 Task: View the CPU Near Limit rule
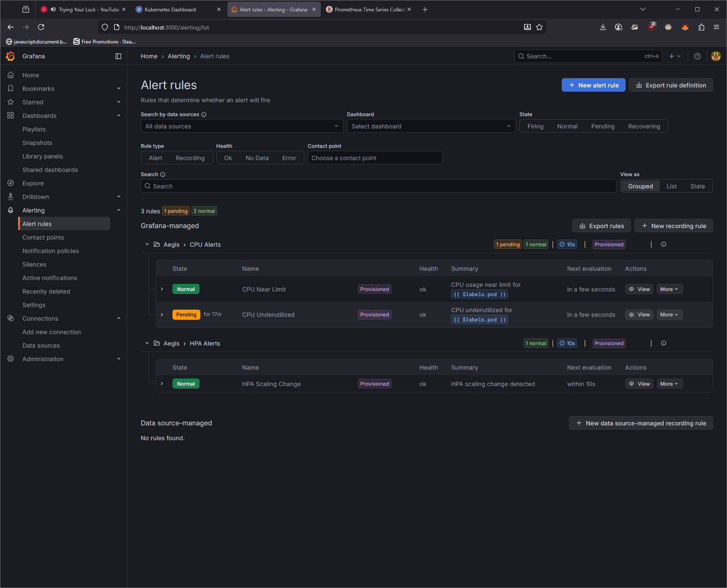pyautogui.click(x=639, y=289)
